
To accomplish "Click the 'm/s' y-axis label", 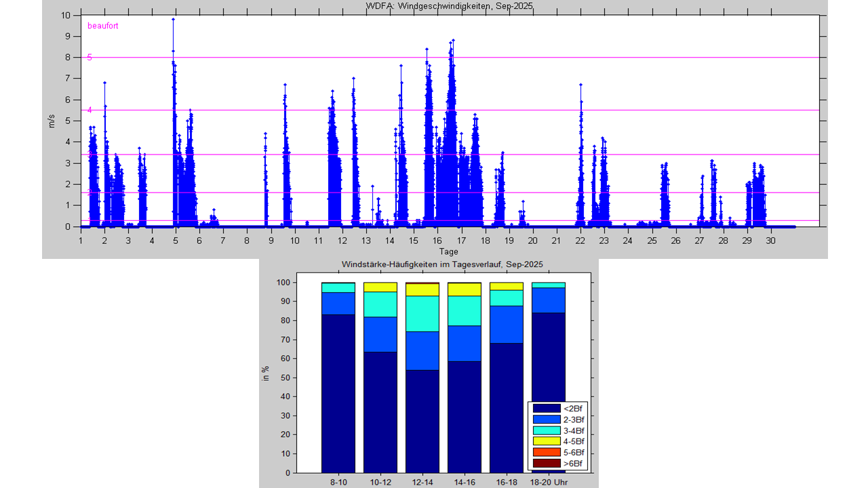I will (52, 121).
